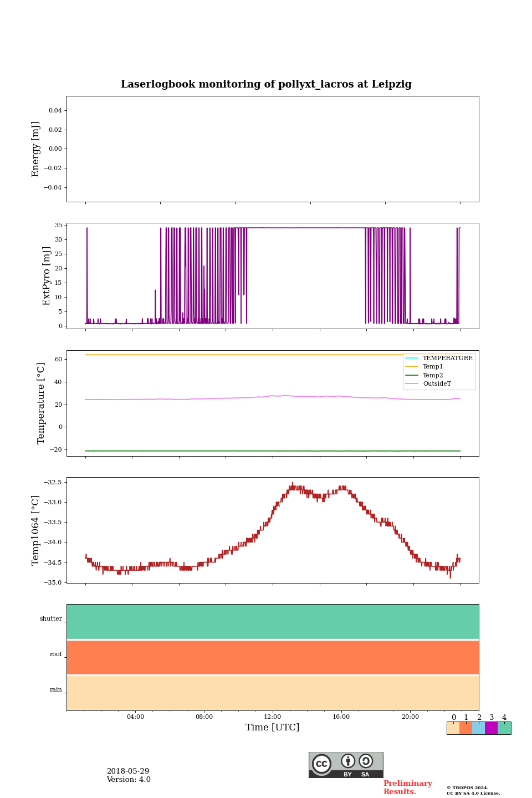Image resolution: width=532 pixels, height=798 pixels.
Task: Click the orange roof status band
Action: (273, 657)
